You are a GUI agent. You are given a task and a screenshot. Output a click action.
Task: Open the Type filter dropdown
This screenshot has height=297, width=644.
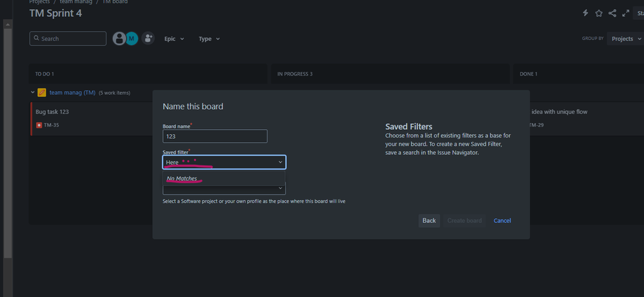coord(209,39)
